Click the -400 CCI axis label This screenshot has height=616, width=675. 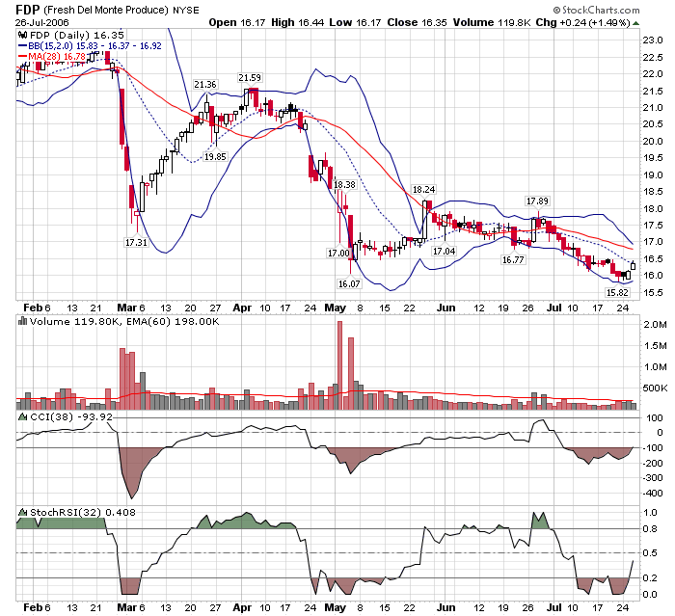coord(653,494)
